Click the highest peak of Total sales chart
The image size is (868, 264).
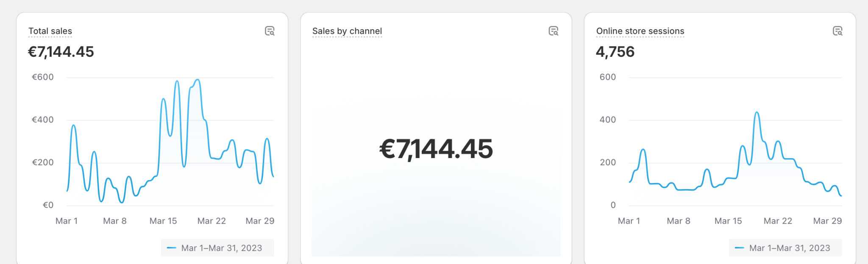[x=197, y=80]
